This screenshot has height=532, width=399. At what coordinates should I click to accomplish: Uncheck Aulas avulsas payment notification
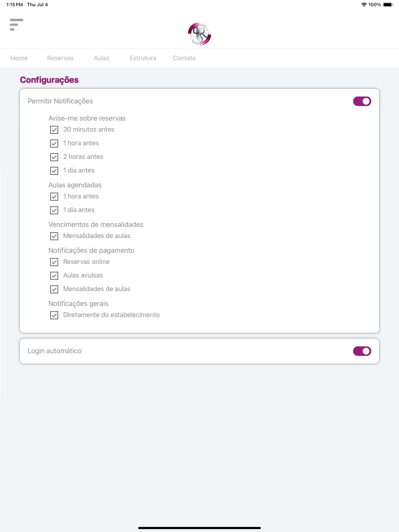click(x=54, y=276)
